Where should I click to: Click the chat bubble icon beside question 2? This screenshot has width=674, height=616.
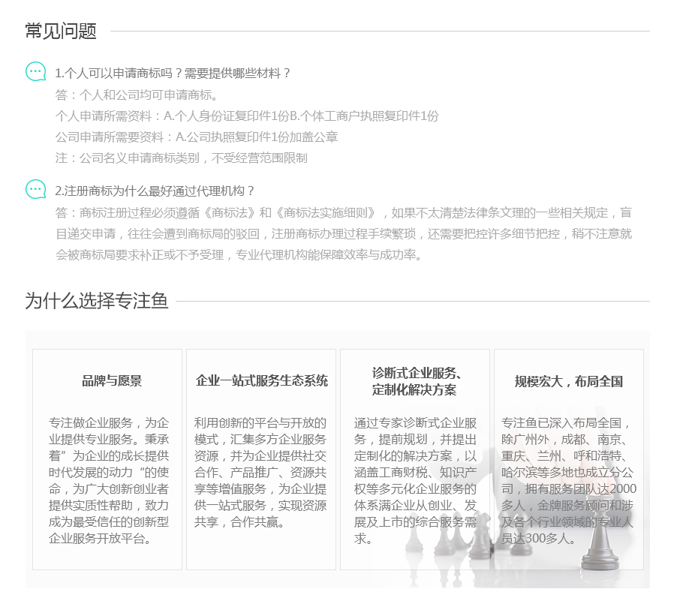pos(35,189)
